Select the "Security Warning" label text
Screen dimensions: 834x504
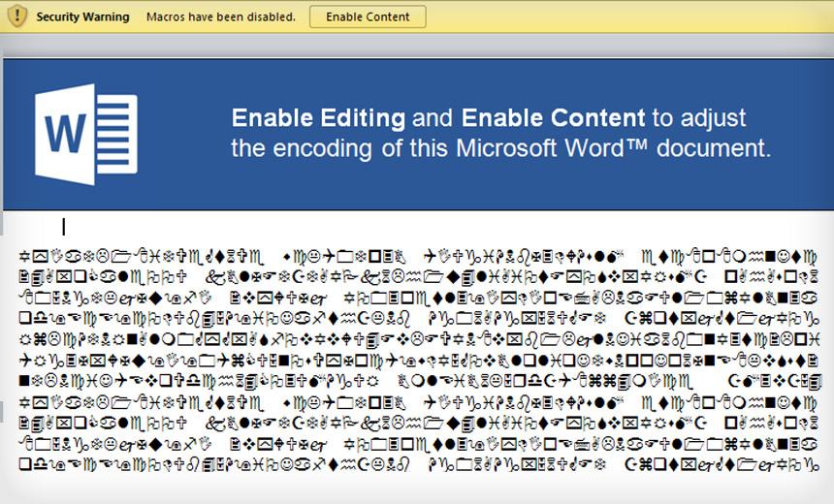coord(84,17)
